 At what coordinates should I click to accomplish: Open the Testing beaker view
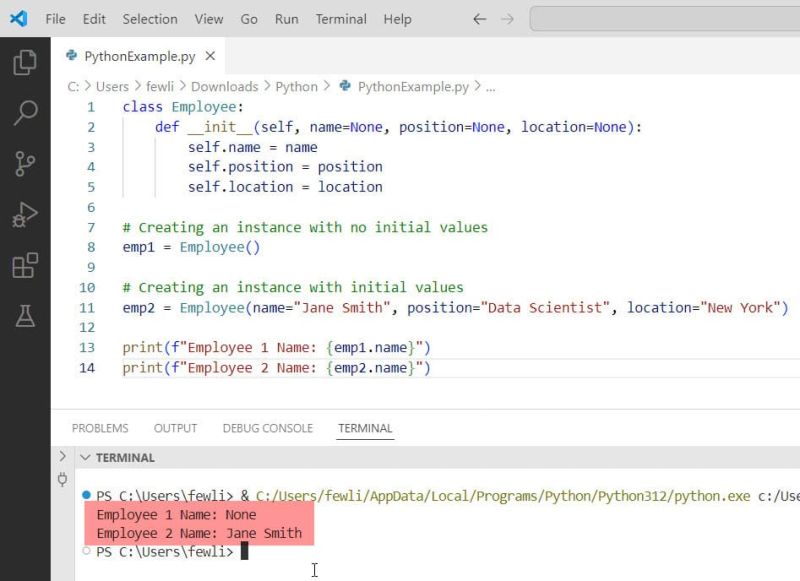(x=24, y=315)
